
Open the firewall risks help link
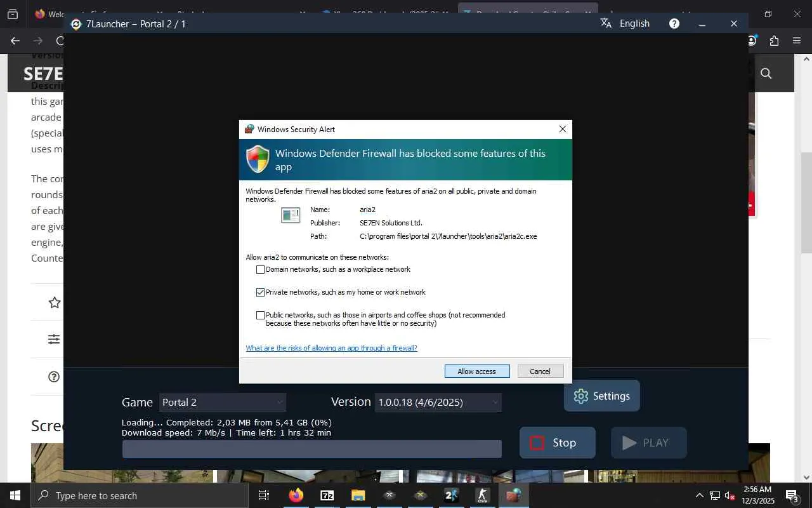(x=331, y=348)
